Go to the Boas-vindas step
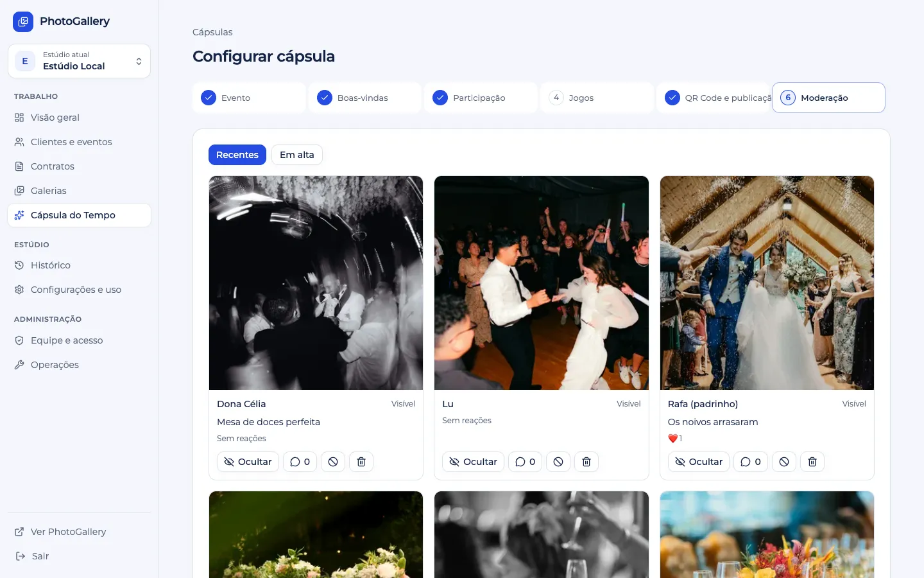Screen dimensions: 924x578 coord(365,98)
